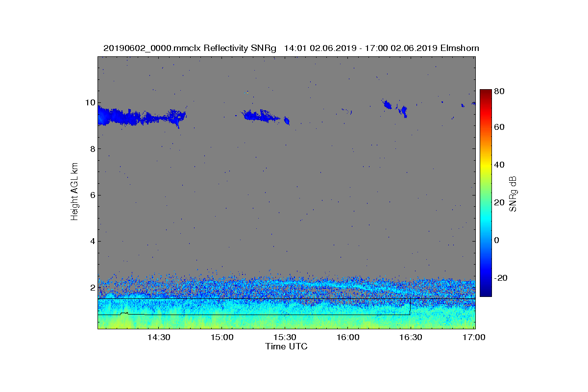The height and width of the screenshot is (392, 588).
Task: Click the 15:30 time tick label
Action: click(x=285, y=337)
